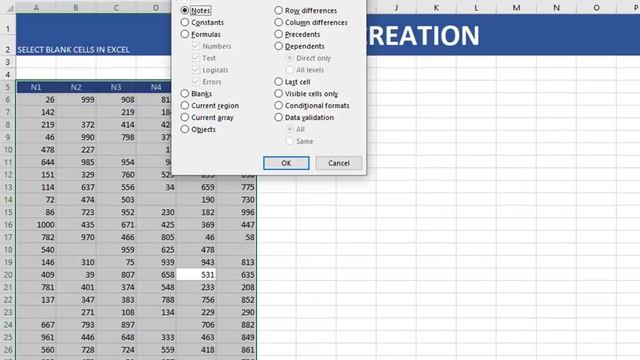Select column L header
Viewport: 640px width, 360px height.
click(476, 8)
